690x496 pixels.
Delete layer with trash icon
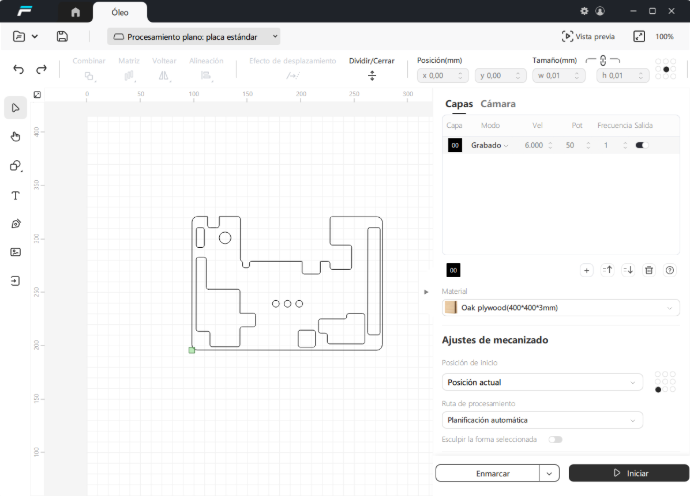648,270
